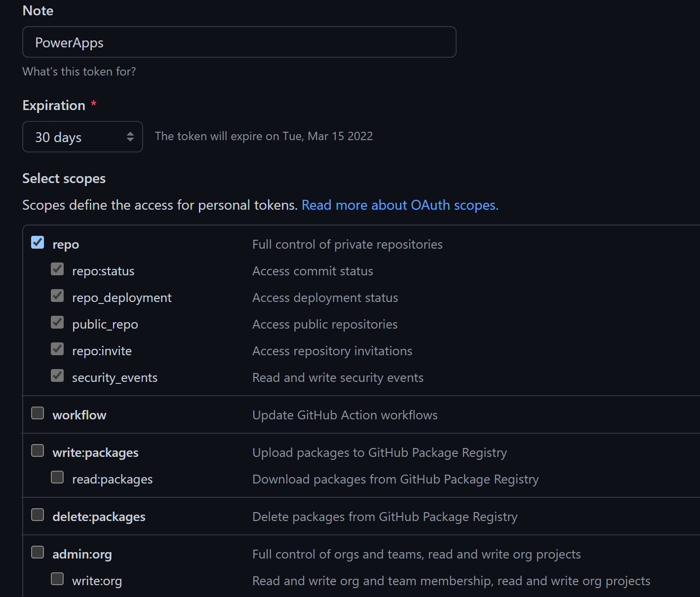Enable the workflow scope checkbox
Image resolution: width=700 pixels, height=597 pixels.
point(38,413)
